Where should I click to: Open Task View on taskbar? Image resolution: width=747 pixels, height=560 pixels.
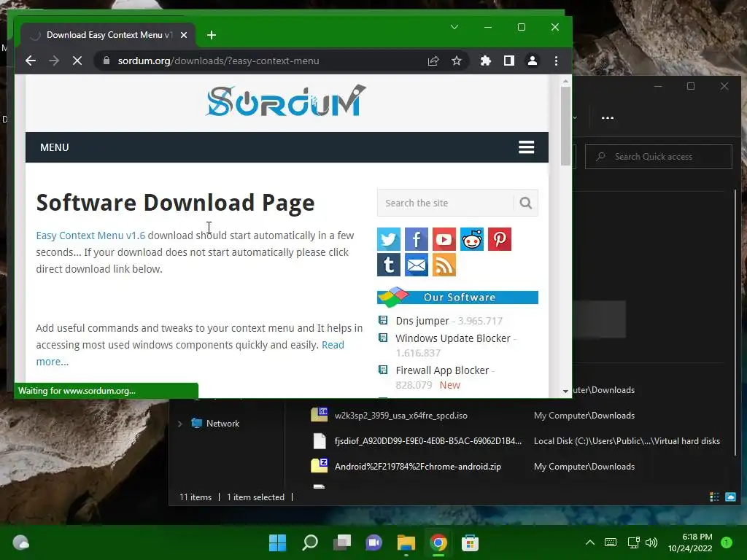(x=341, y=542)
